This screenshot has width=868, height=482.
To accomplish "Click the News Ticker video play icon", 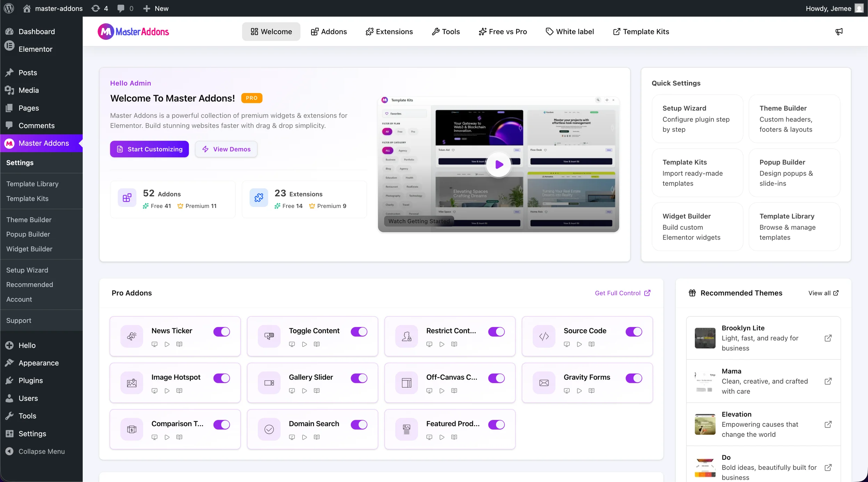I will pos(167,344).
